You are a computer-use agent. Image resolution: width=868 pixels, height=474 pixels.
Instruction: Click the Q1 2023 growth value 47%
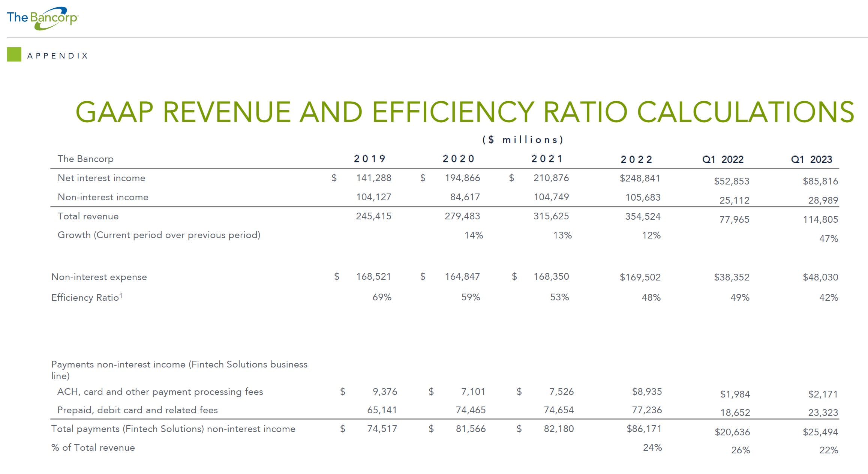[829, 238]
